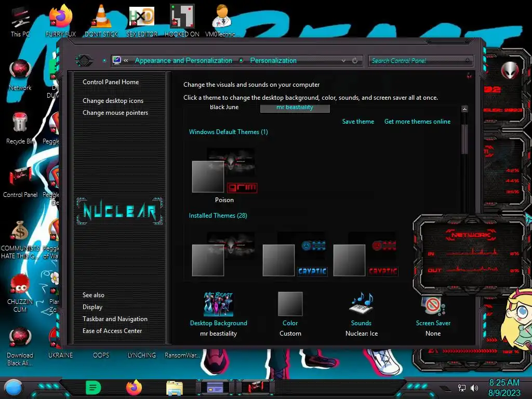The width and height of the screenshot is (532, 399).
Task: Select the red Cryptic installed theme
Action: click(366, 254)
